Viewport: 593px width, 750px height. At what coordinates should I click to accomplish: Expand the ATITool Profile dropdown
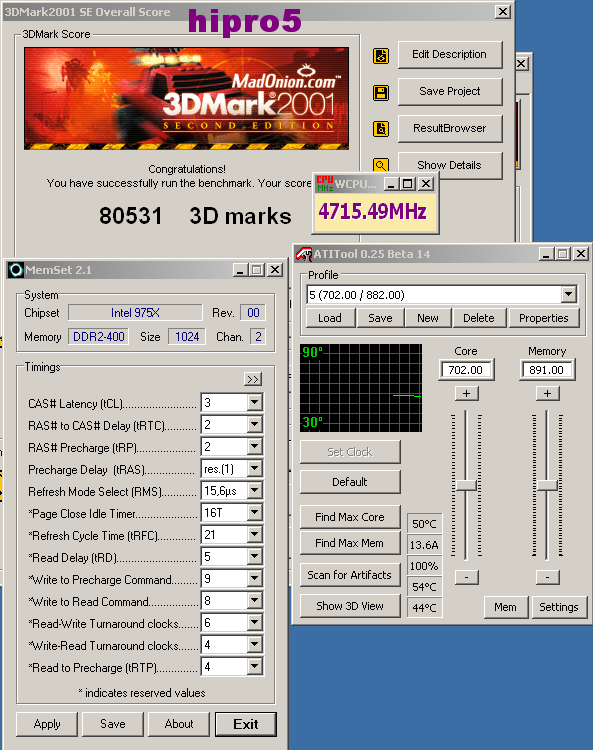point(568,295)
